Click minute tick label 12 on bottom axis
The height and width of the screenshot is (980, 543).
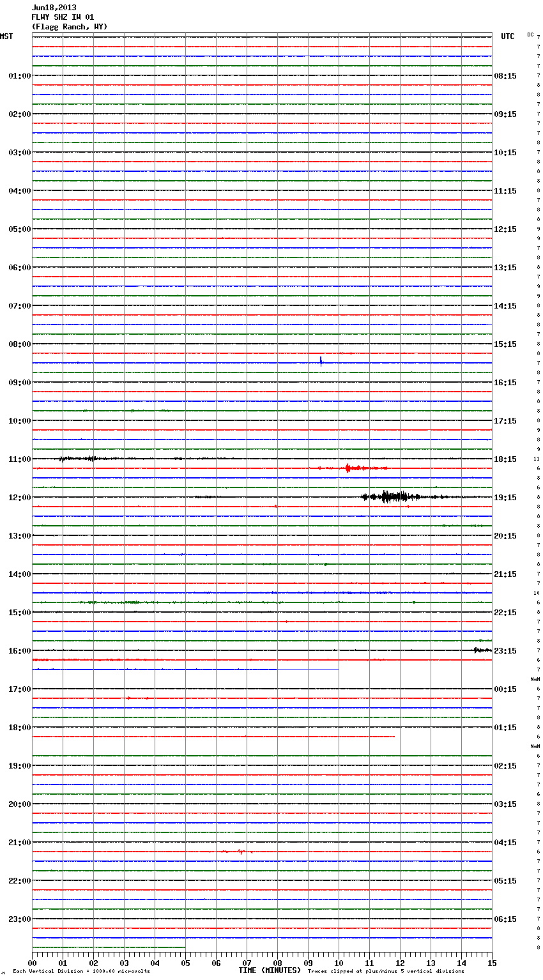pyautogui.click(x=400, y=963)
